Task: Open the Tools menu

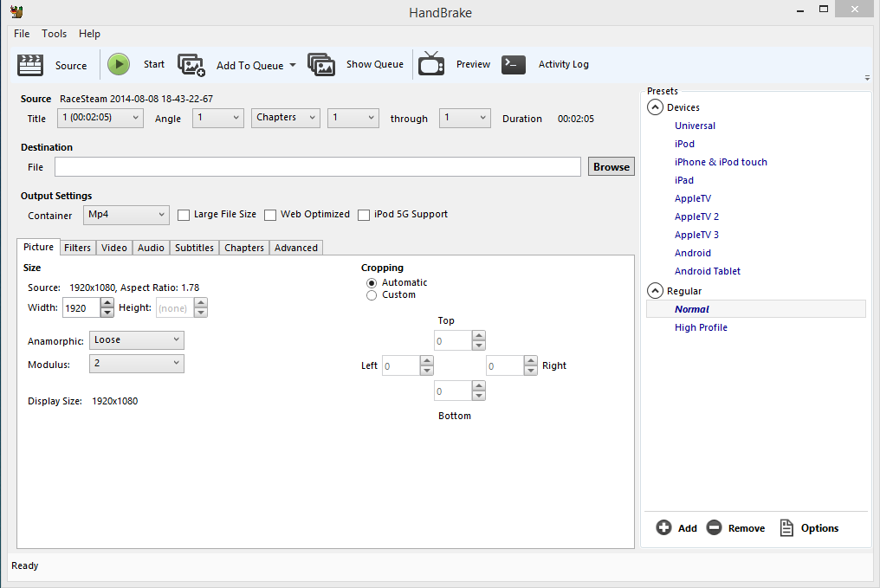Action: coord(54,34)
